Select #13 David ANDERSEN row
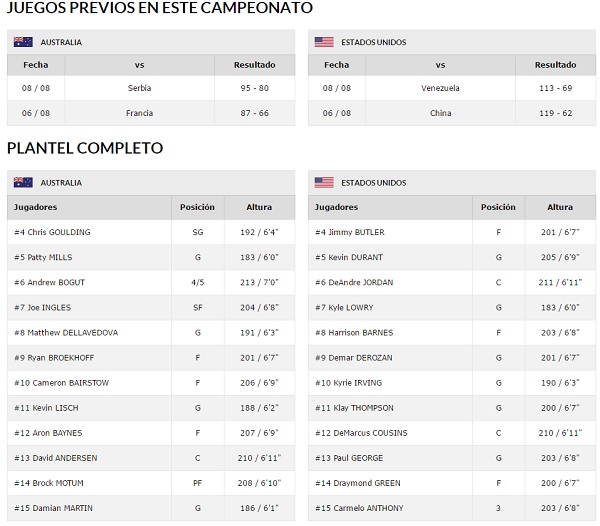The image size is (600, 526). 151,458
